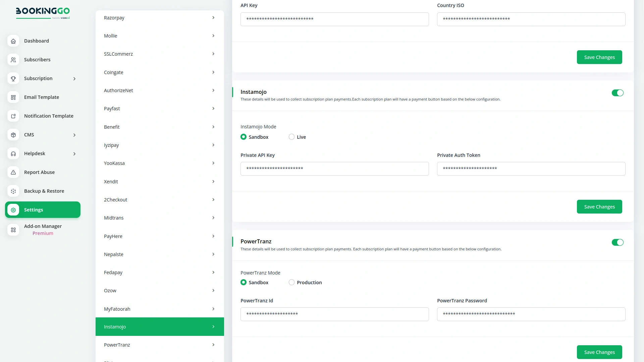Click the Subscription trophy icon

(13, 78)
